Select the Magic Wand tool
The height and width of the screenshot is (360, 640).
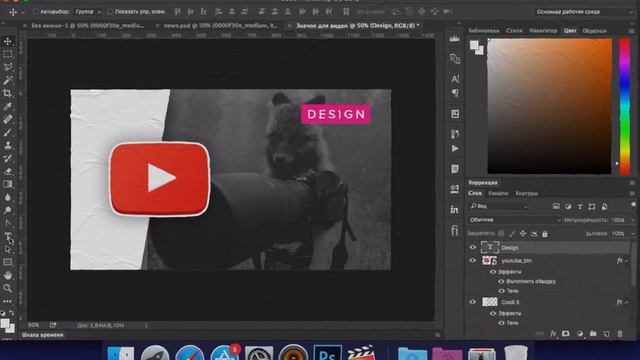7,80
